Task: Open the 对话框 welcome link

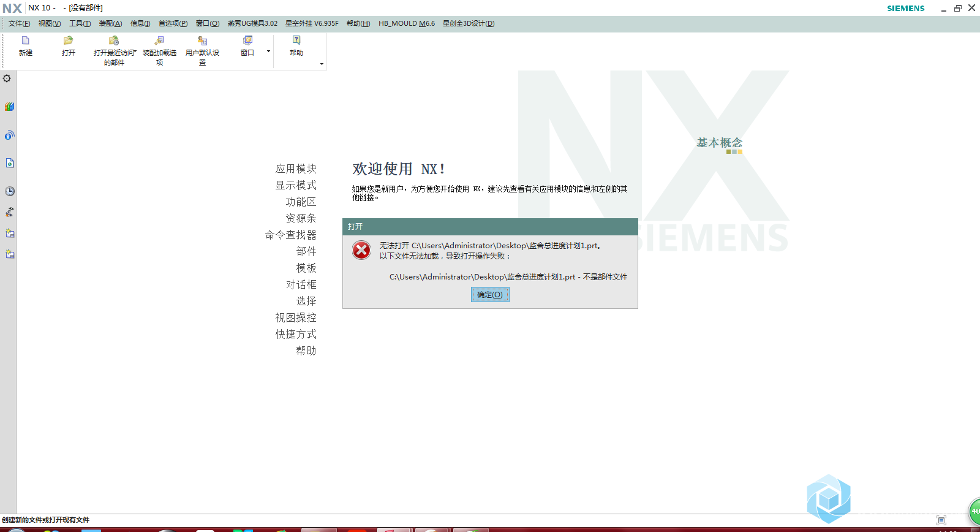Action: 301,284
